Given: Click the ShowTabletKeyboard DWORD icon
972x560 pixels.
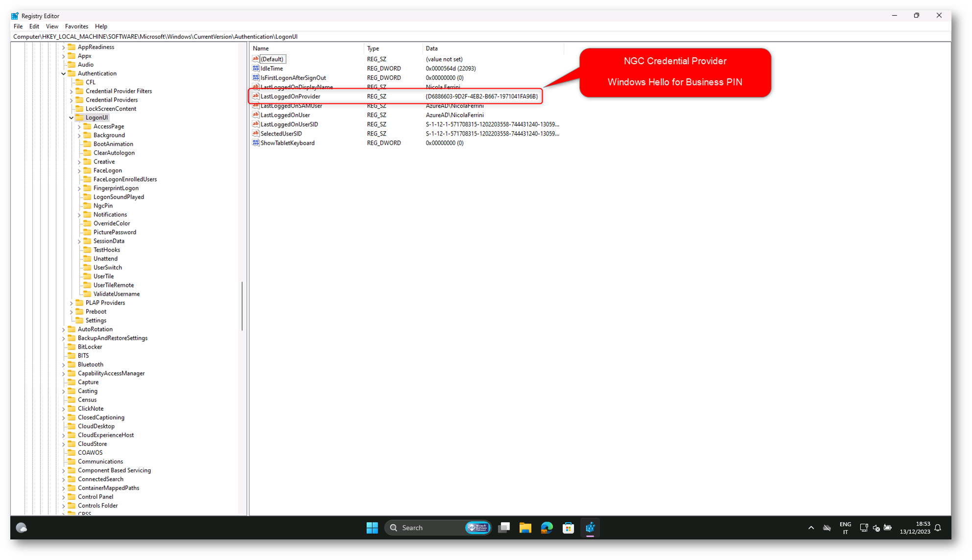Looking at the screenshot, I should [256, 143].
